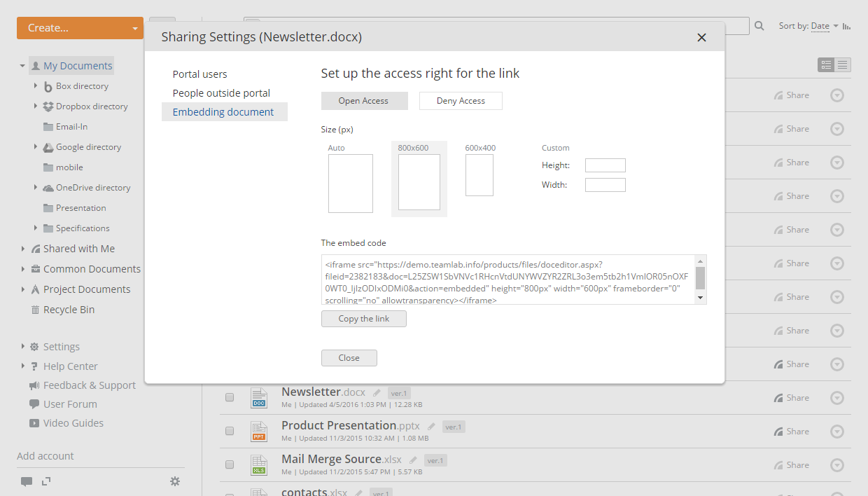Select the Embedding document tab
Viewport: 868px width, 496px height.
[x=224, y=112]
